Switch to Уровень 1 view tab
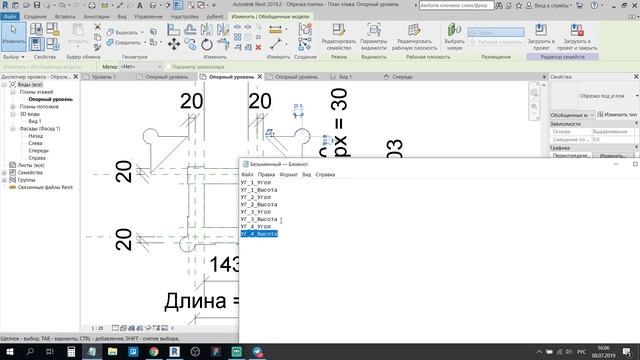Image resolution: width=640 pixels, height=360 pixels. click(104, 77)
